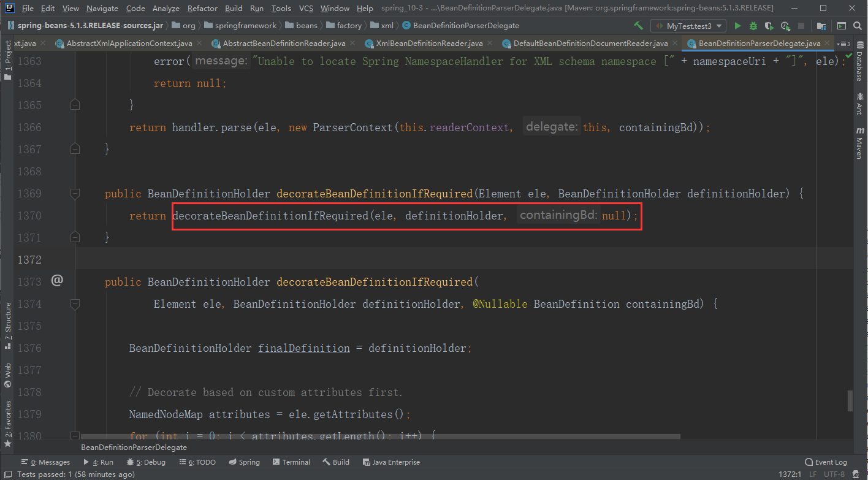Open Messages tool window
The image size is (868, 480).
coord(45,462)
